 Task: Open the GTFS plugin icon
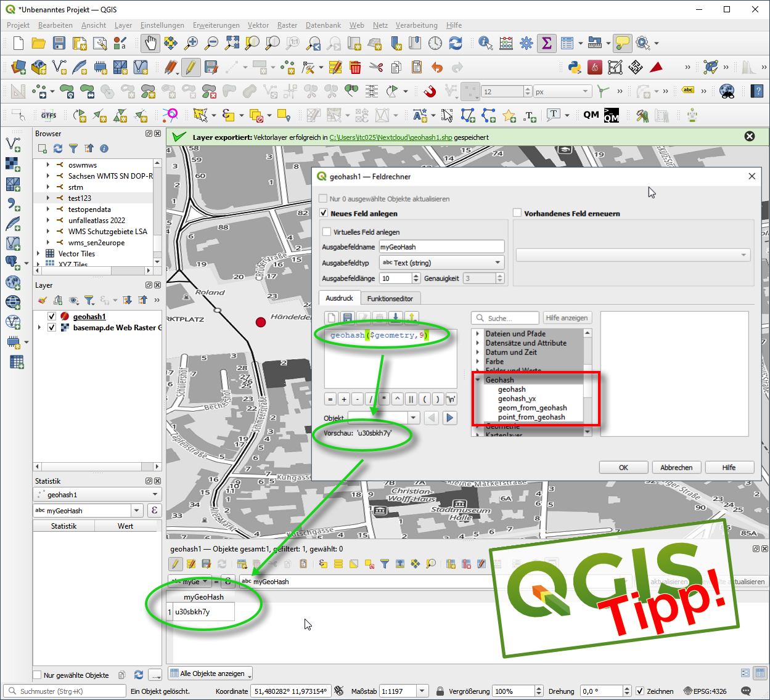pyautogui.click(x=49, y=115)
